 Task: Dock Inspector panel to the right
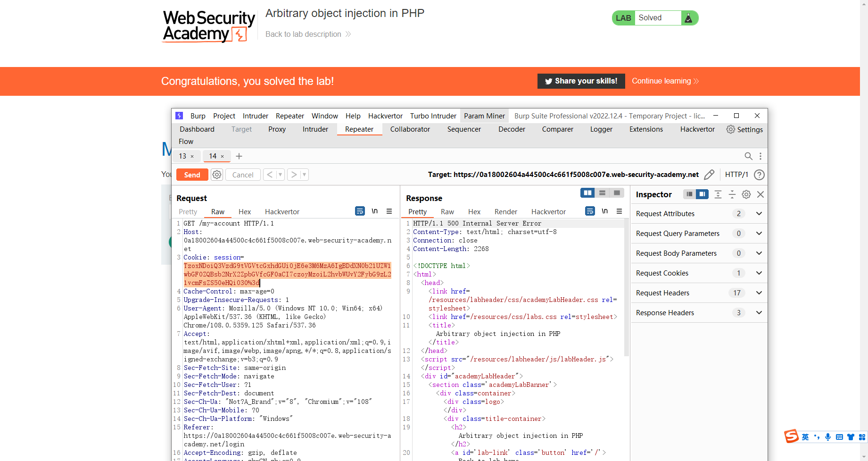[702, 194]
